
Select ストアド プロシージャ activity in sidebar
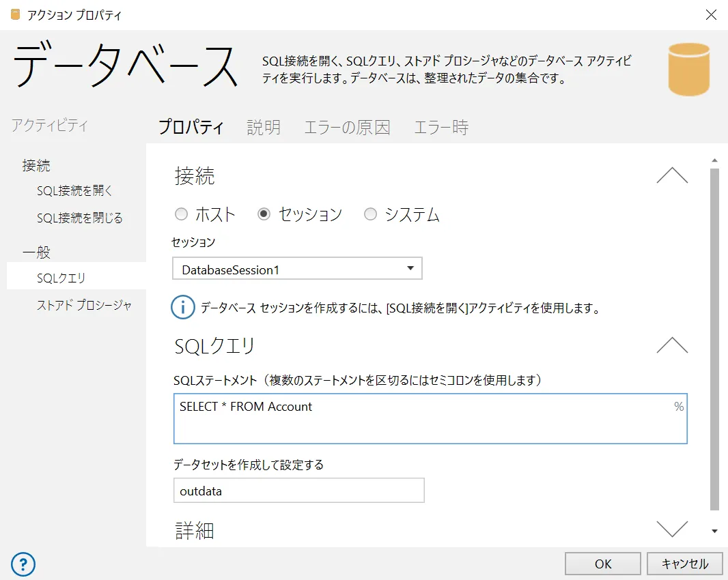click(x=84, y=306)
